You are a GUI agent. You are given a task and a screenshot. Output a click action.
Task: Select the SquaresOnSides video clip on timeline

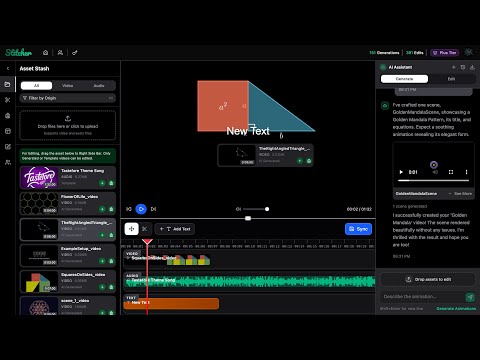pyautogui.click(x=167, y=260)
